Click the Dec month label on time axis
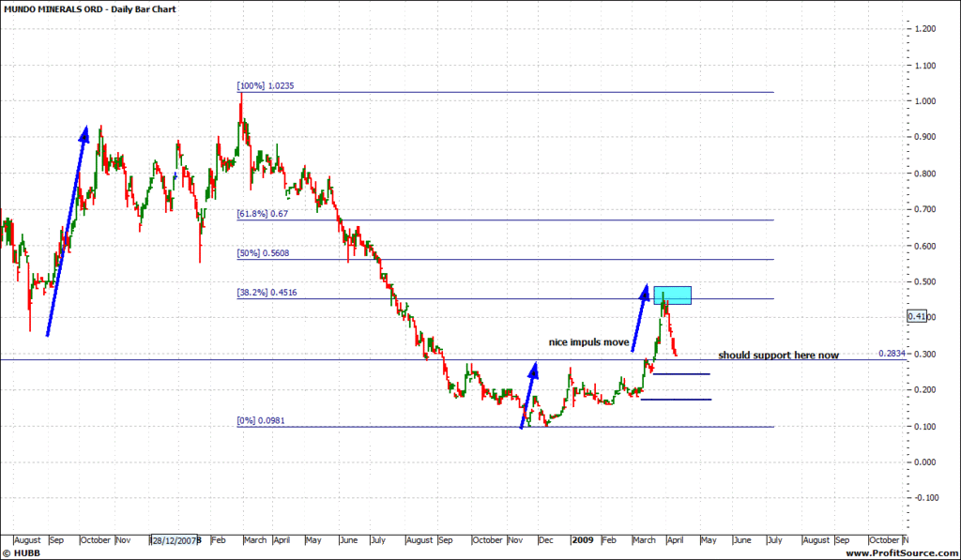 click(x=545, y=540)
